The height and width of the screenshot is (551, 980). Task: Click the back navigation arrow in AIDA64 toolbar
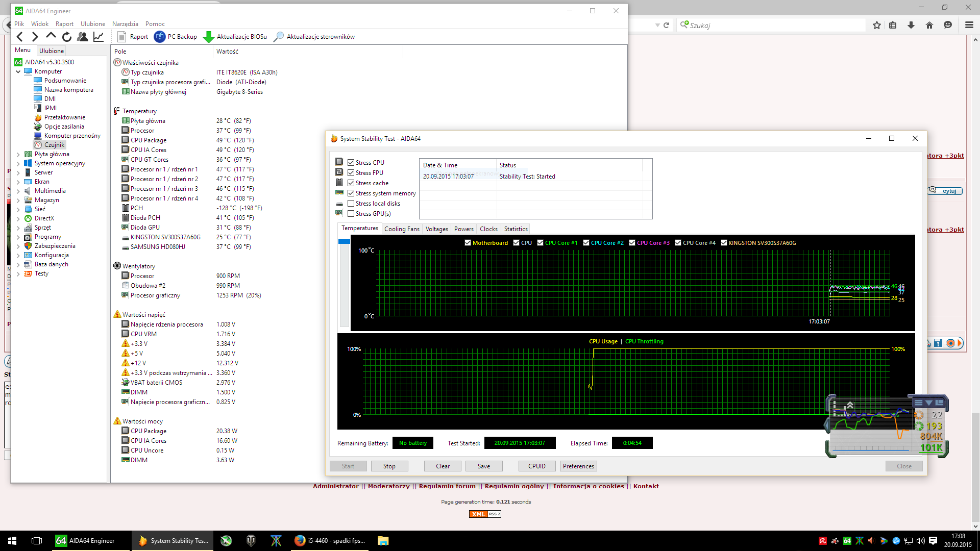tap(19, 37)
